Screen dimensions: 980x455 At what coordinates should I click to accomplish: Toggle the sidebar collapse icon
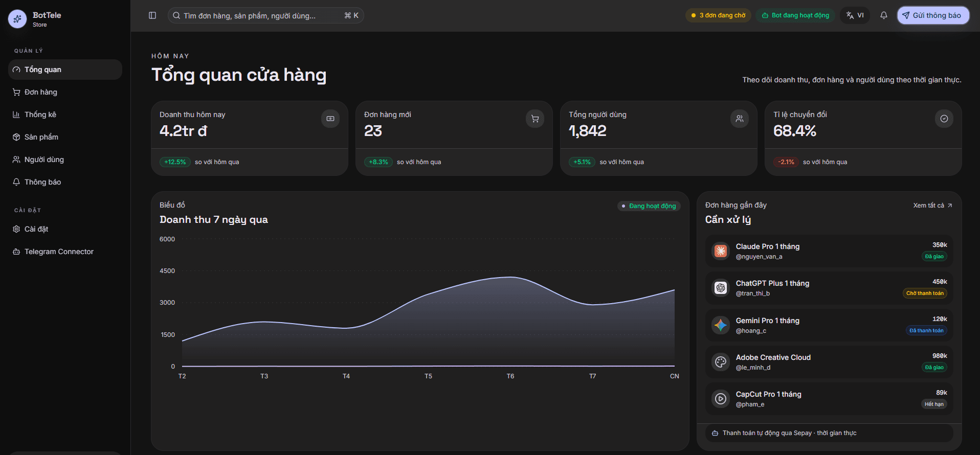[x=152, y=15]
